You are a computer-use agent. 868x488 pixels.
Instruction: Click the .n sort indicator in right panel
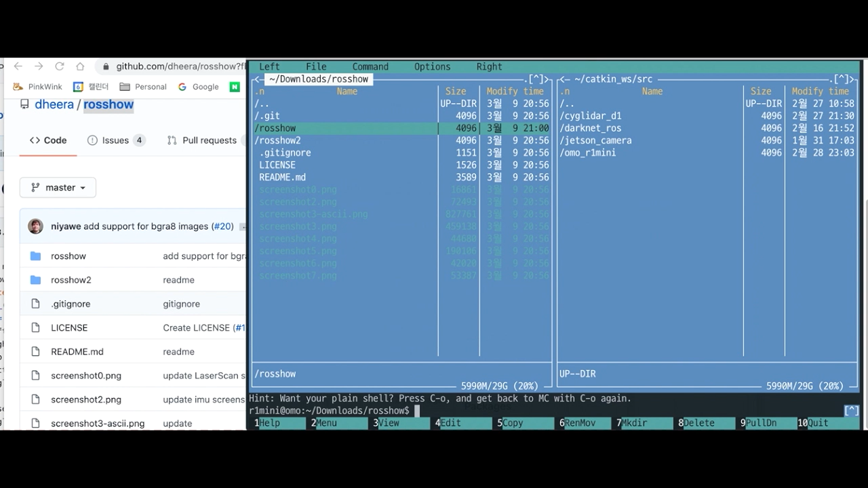565,91
